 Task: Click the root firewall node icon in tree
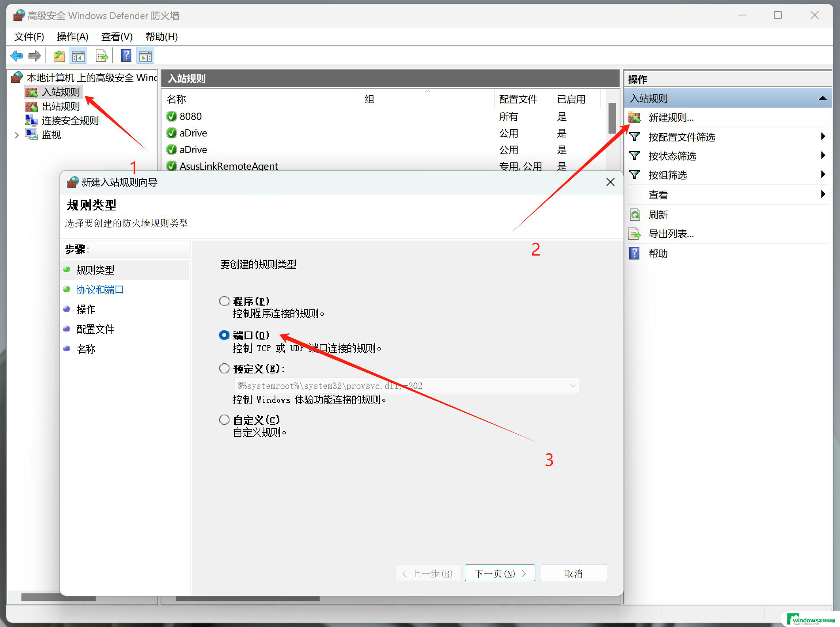coord(17,78)
